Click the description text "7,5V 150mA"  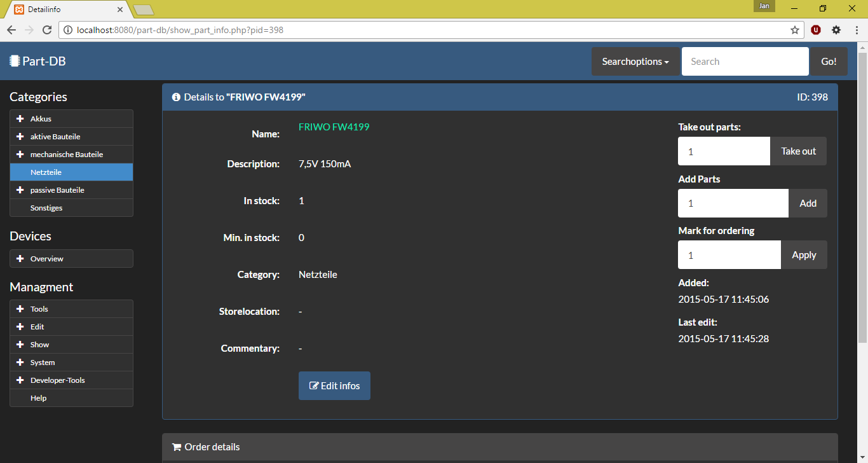[x=325, y=164]
